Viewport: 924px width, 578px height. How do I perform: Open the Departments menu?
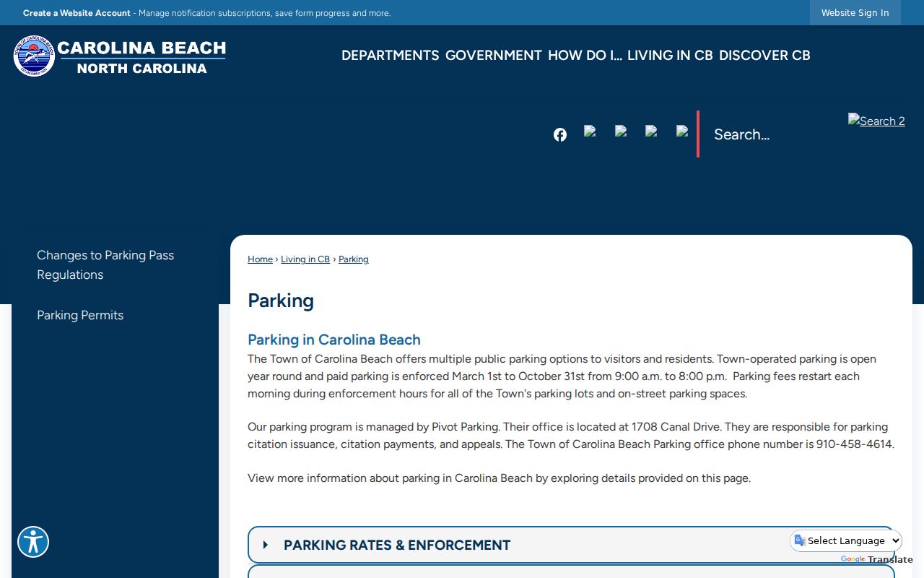pyautogui.click(x=390, y=55)
